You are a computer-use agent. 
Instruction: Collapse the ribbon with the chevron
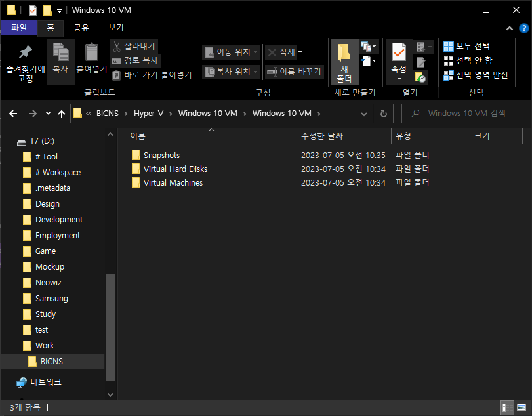[510, 28]
